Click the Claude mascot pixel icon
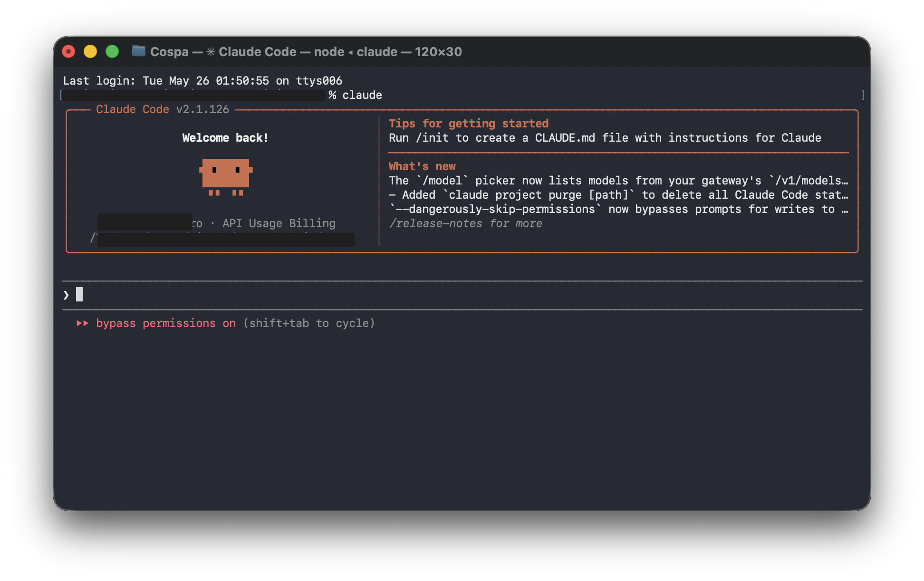Image resolution: width=924 pixels, height=581 pixels. [x=226, y=177]
